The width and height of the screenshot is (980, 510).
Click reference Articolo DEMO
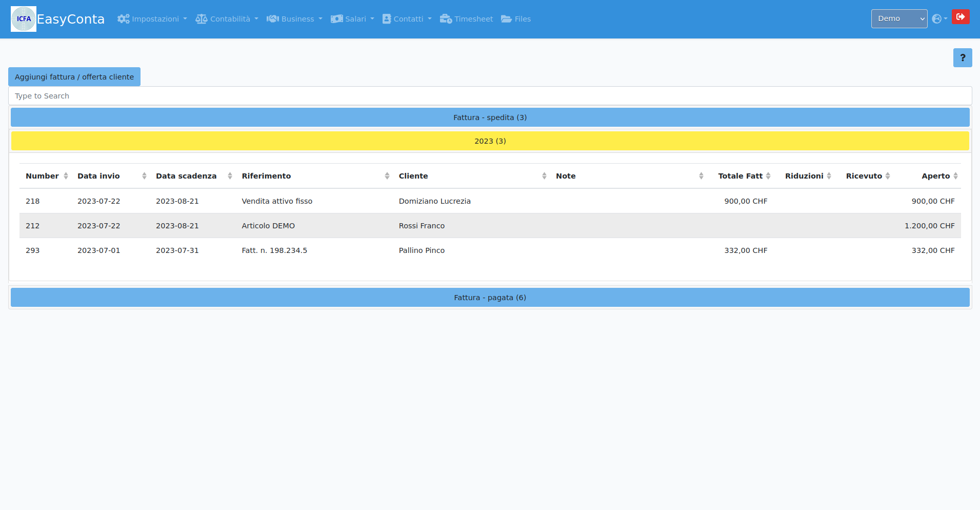point(268,226)
